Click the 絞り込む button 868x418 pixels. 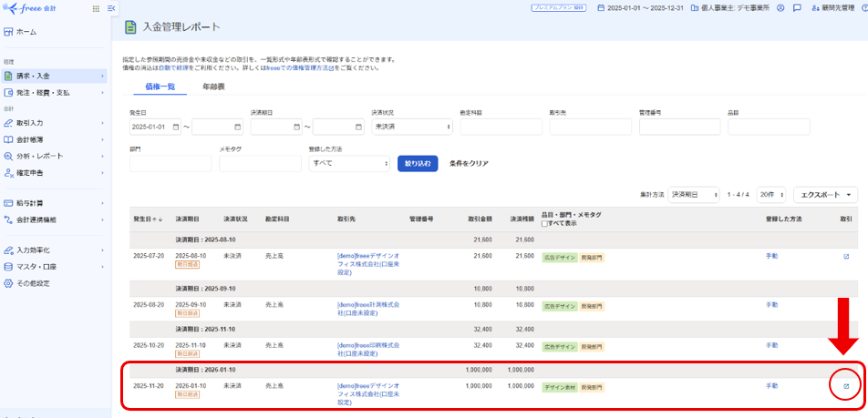point(418,164)
